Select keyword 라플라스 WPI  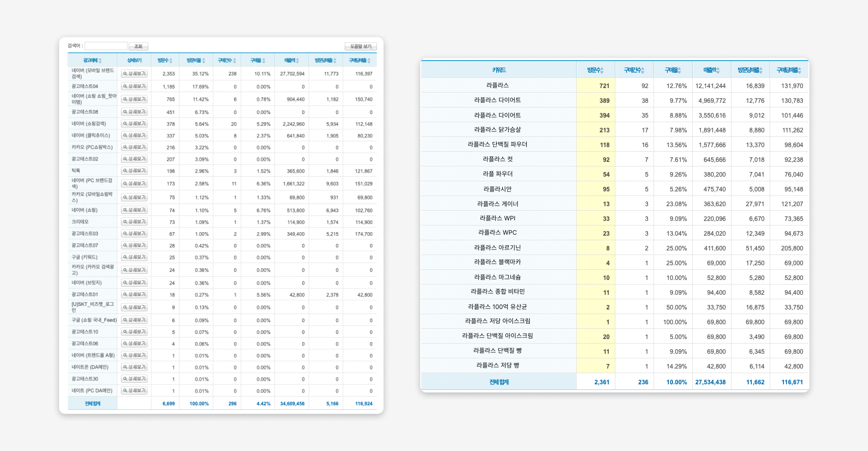tap(498, 218)
